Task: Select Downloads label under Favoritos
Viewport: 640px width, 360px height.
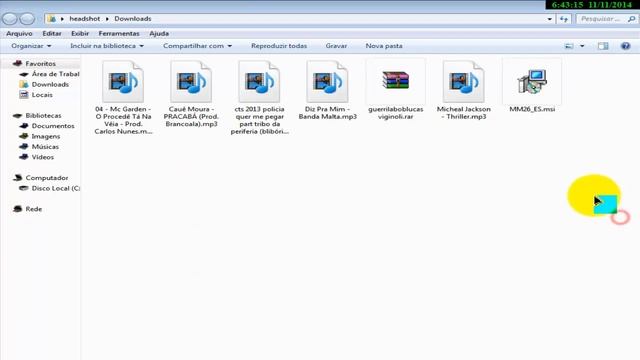Action: click(x=50, y=84)
